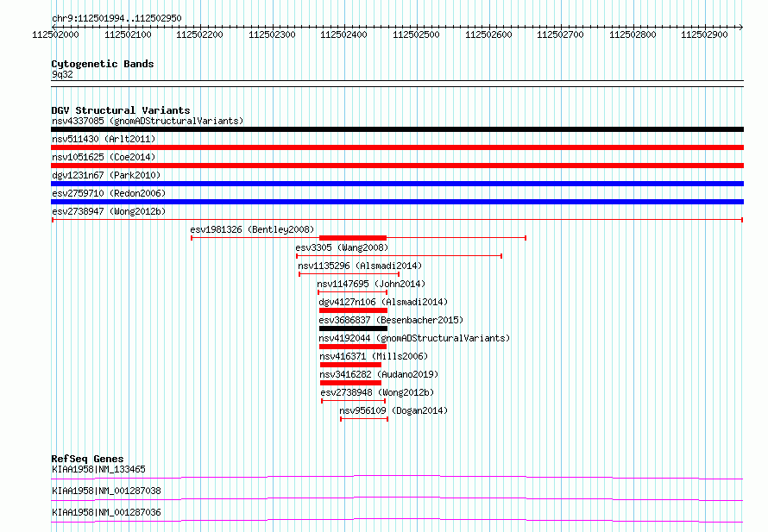The image size is (768, 532).
Task: Open the dgv1231n67 (Park2010) label
Action: click(x=106, y=175)
